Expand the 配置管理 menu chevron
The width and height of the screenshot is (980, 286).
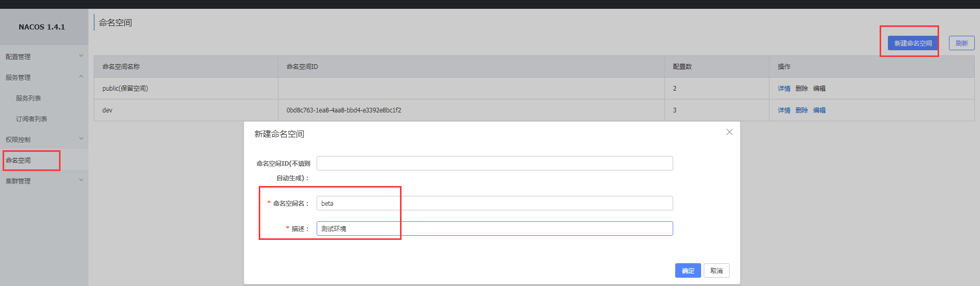point(81,55)
